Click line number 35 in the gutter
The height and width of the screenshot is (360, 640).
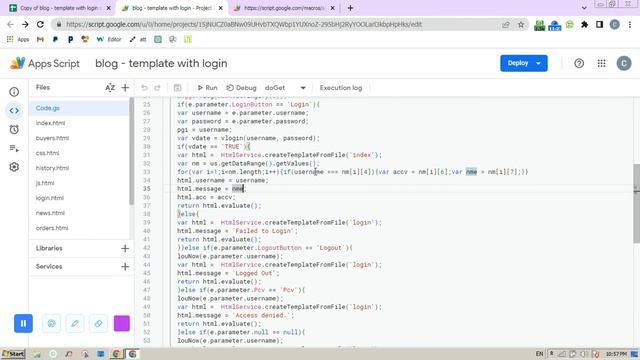(x=146, y=189)
